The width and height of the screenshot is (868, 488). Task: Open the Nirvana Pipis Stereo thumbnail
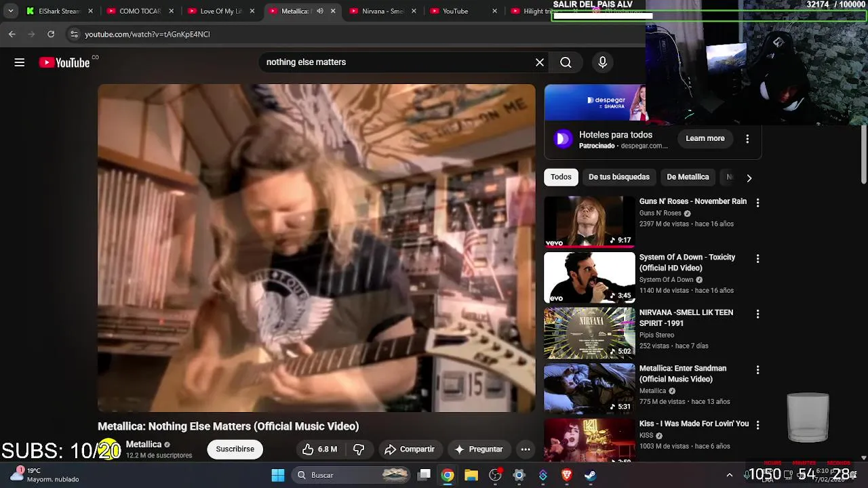(x=589, y=333)
